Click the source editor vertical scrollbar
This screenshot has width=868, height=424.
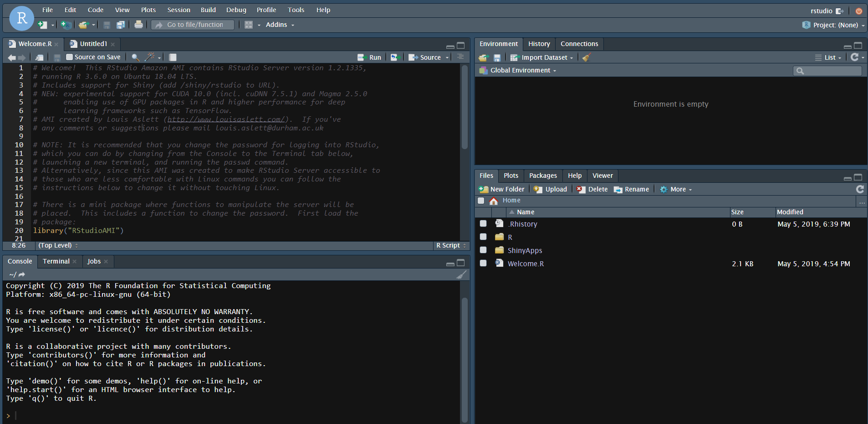click(465, 107)
